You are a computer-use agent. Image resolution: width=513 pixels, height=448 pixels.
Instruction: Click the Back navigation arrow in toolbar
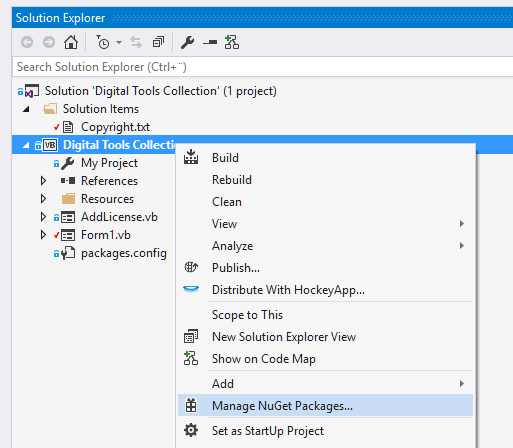pyautogui.click(x=27, y=42)
